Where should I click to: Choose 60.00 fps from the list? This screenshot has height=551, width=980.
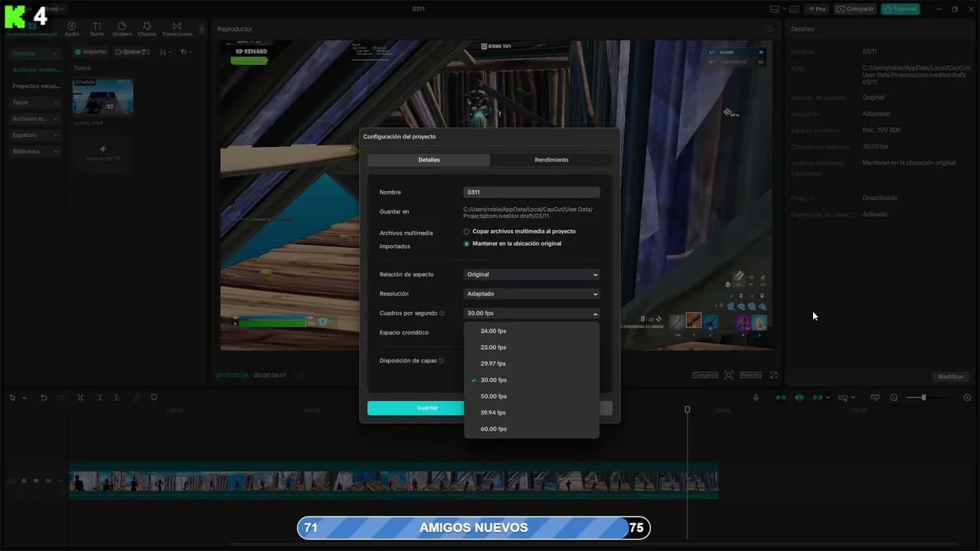531,429
